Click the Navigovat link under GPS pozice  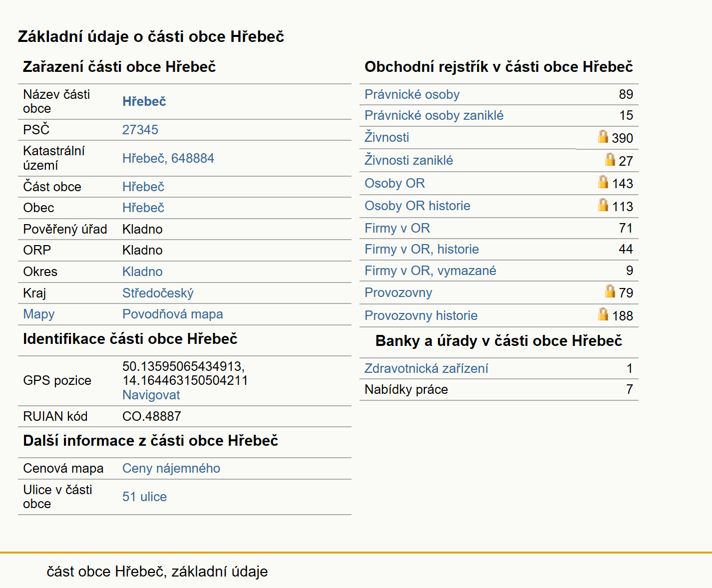(151, 395)
